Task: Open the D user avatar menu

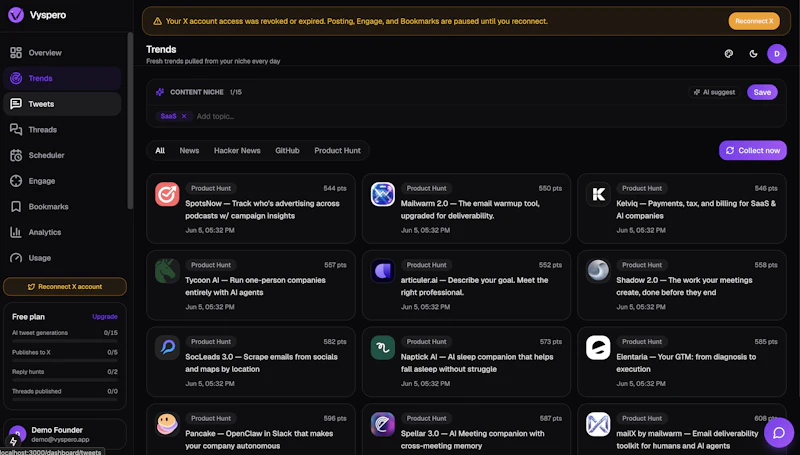Action: point(777,54)
